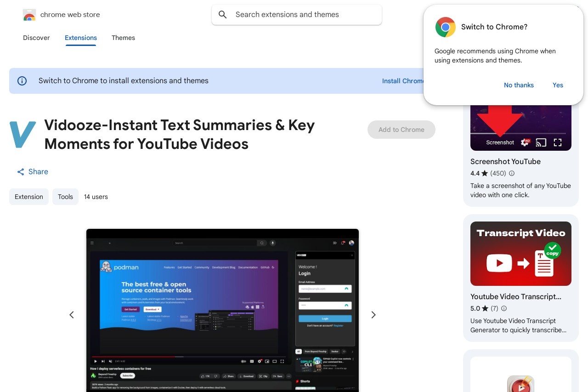Open the Extensions tab
The height and width of the screenshot is (392, 588).
tap(81, 38)
